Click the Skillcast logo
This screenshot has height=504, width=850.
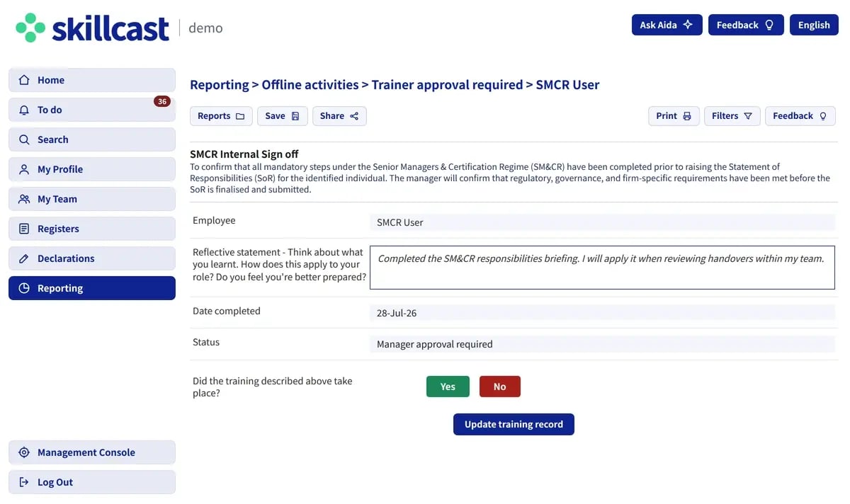93,28
